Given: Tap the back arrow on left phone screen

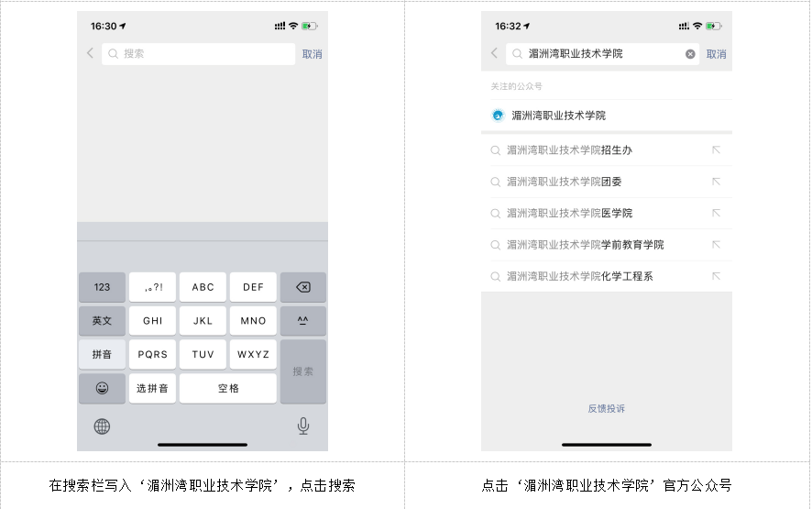Looking at the screenshot, I should (x=90, y=53).
